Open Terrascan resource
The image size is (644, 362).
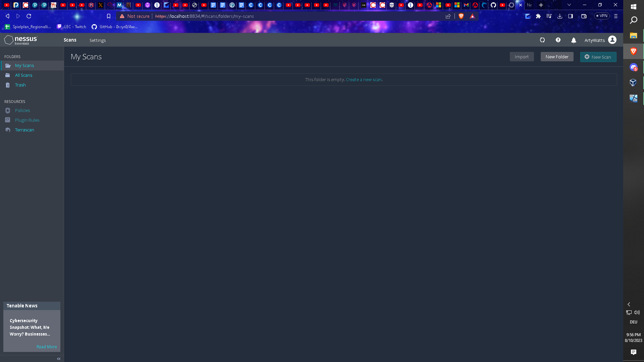point(24,130)
